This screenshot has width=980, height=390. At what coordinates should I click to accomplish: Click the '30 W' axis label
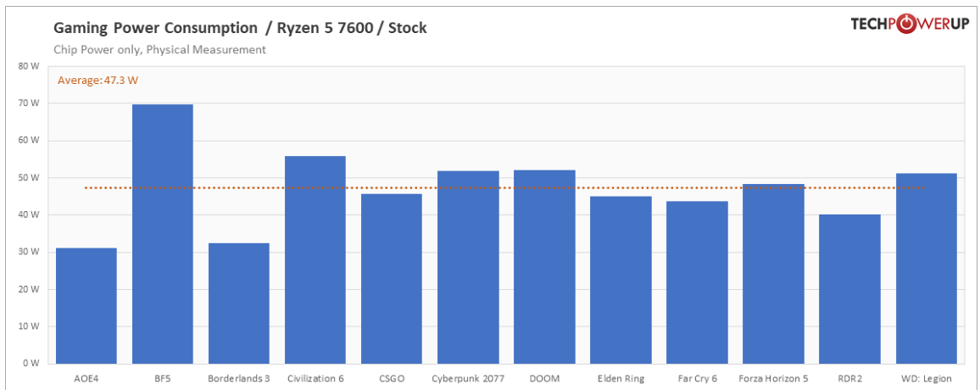coord(29,252)
